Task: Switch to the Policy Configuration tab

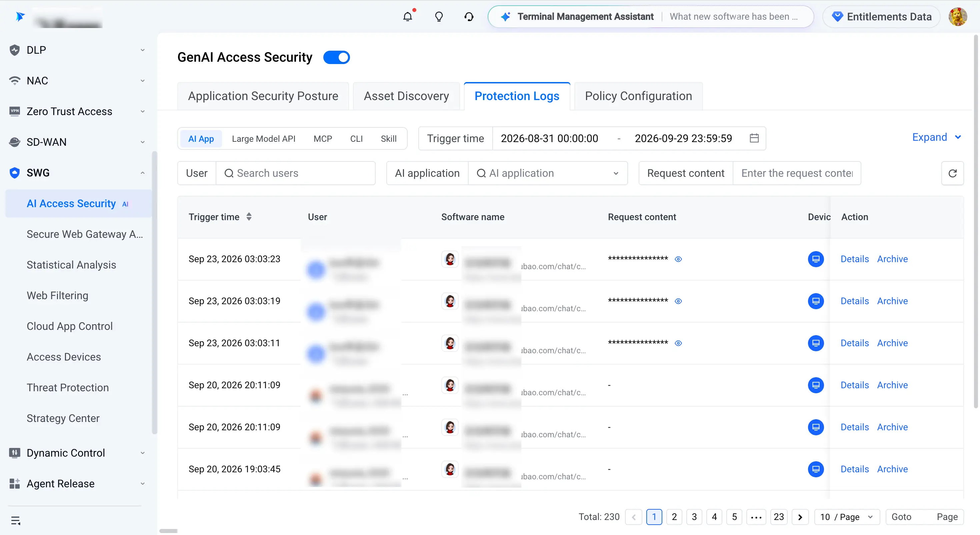Action: (x=638, y=96)
